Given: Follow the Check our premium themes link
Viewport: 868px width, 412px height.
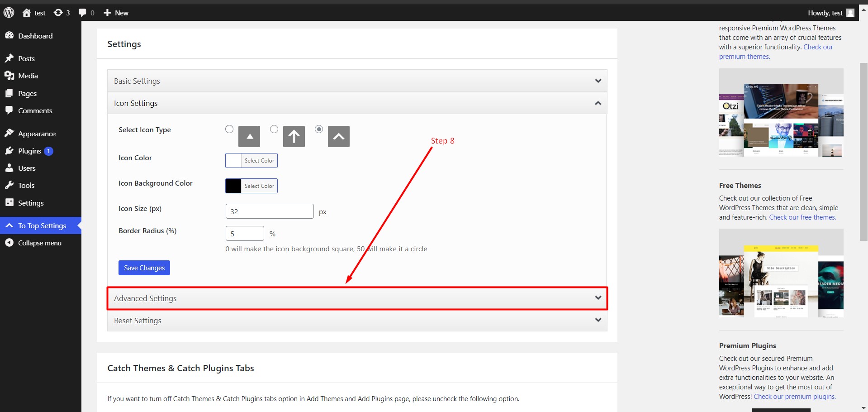Looking at the screenshot, I should tap(776, 52).
